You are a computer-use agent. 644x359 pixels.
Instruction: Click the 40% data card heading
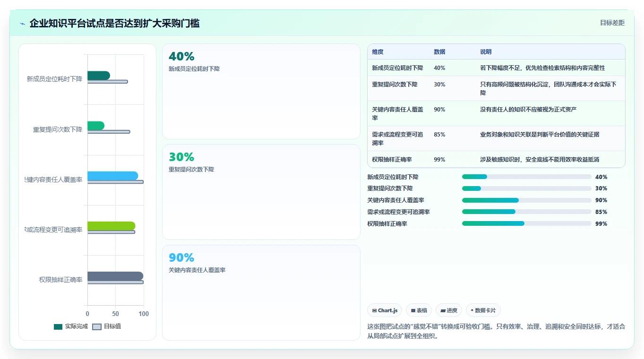181,57
